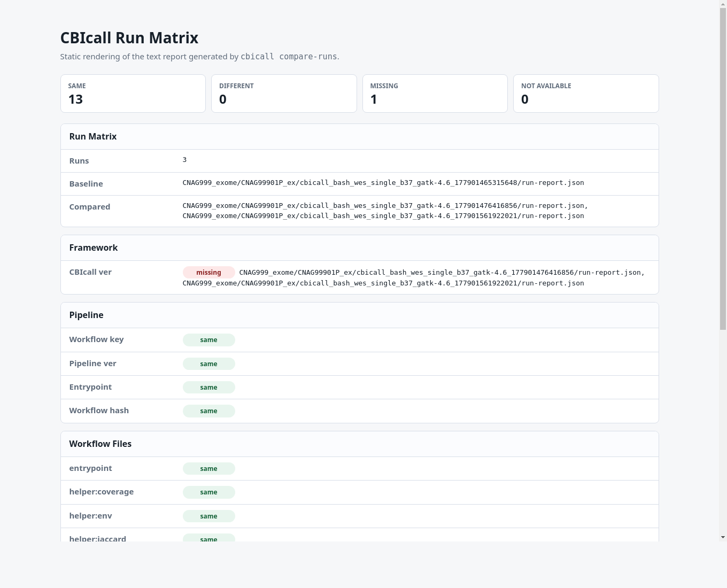Select the NOT AVAILABLE summary card
The image size is (727, 588).
[586, 94]
